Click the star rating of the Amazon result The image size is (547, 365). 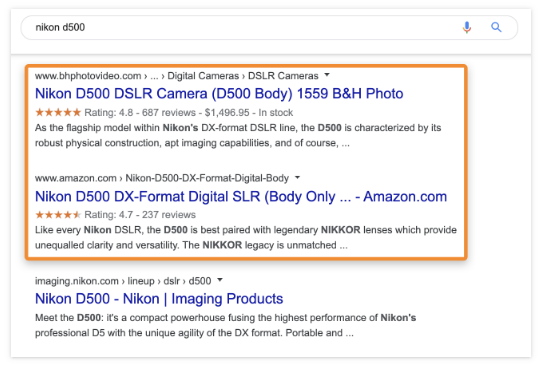click(x=58, y=215)
